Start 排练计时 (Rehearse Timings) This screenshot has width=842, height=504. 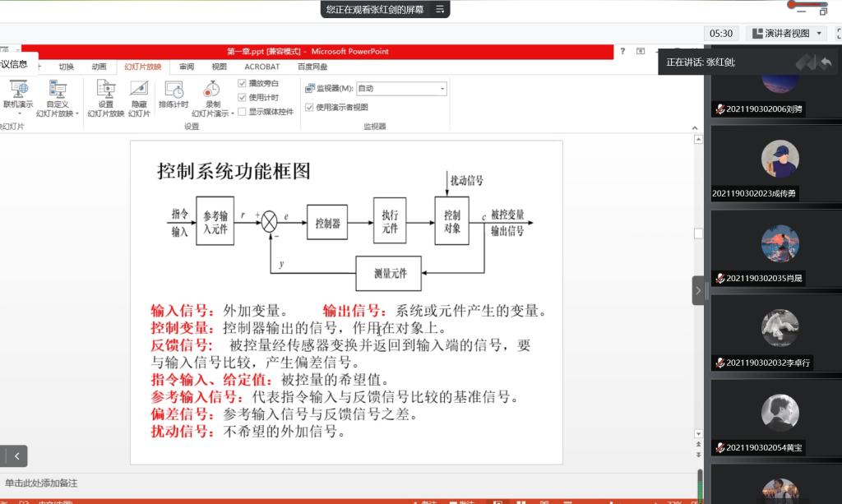[173, 90]
